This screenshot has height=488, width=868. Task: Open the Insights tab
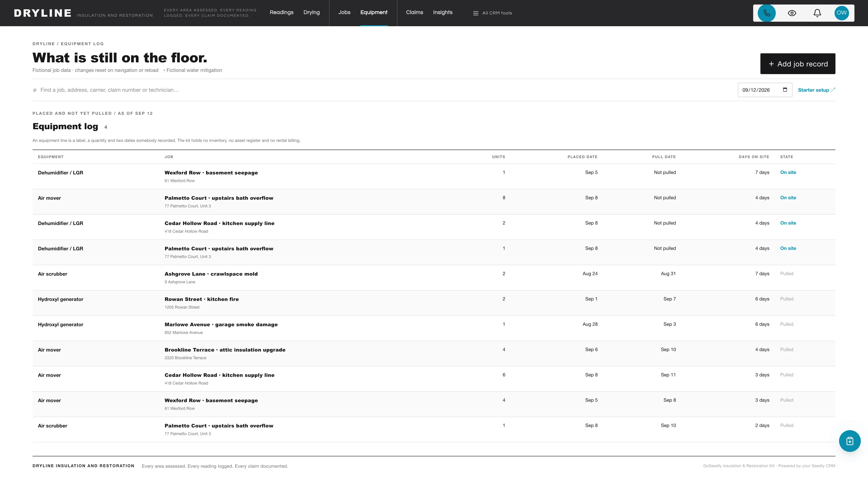coord(442,12)
